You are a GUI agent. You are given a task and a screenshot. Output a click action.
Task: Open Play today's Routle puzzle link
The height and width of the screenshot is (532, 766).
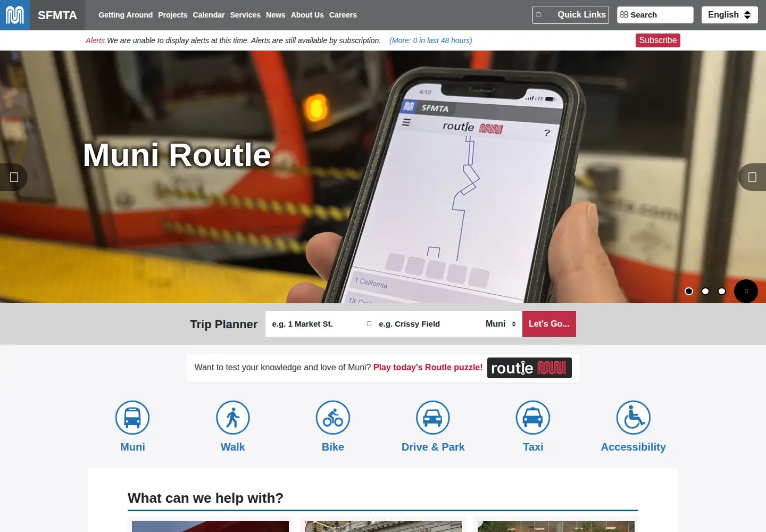pyautogui.click(x=428, y=367)
